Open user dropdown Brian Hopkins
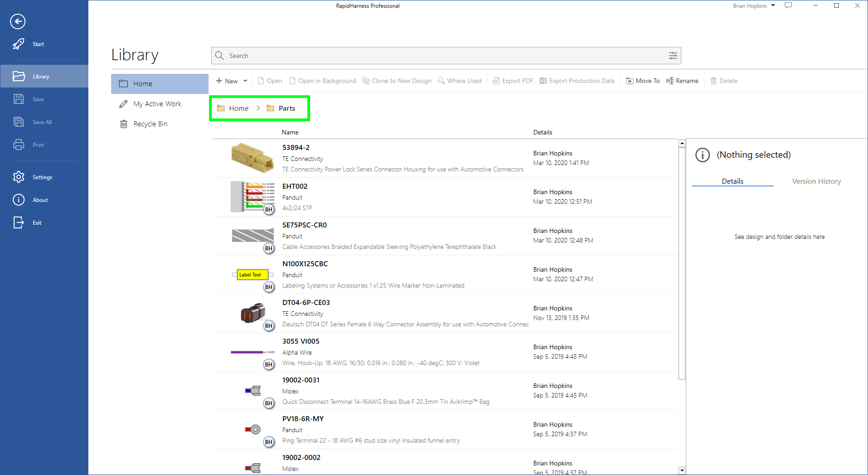The height and width of the screenshot is (475, 868). click(754, 6)
